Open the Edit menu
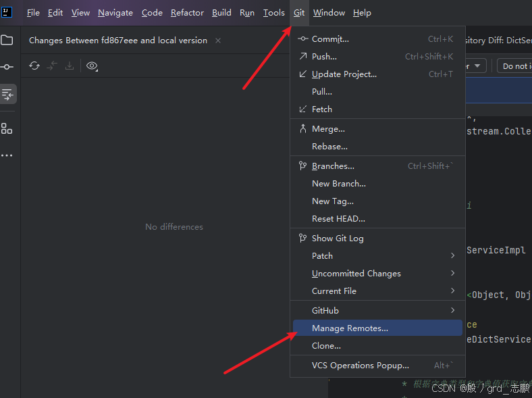Image resolution: width=532 pixels, height=398 pixels. click(55, 13)
